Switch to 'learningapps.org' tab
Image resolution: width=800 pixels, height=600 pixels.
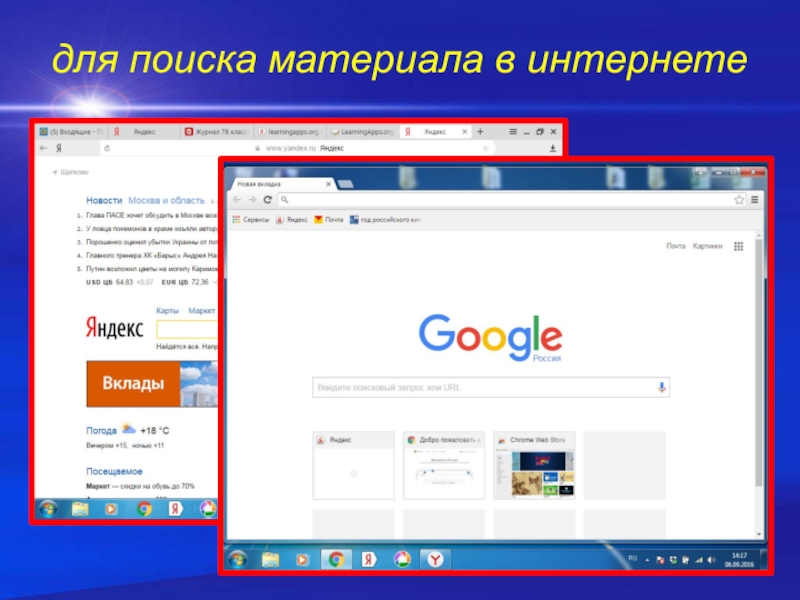[x=290, y=132]
